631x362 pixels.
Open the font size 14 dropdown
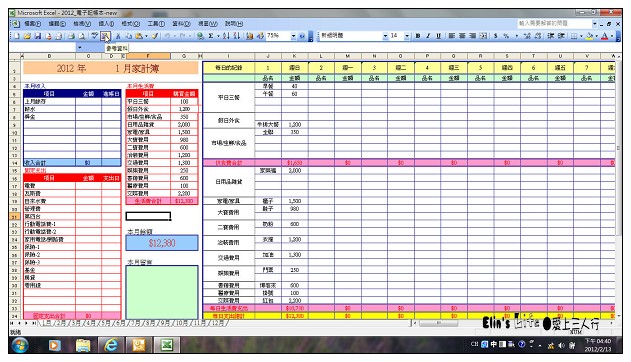click(x=407, y=36)
